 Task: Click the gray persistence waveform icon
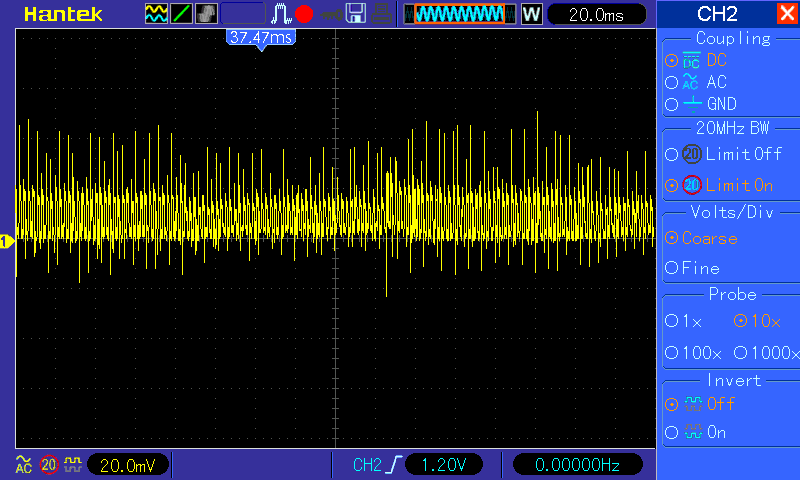click(x=207, y=14)
